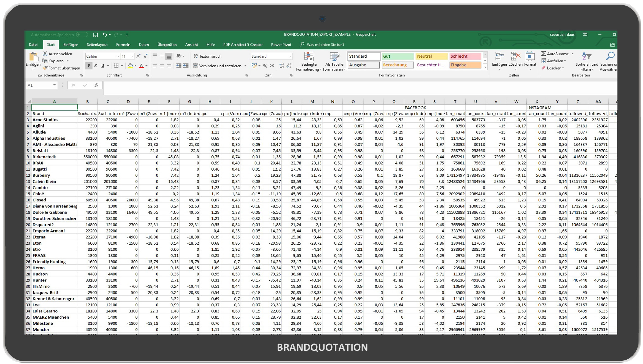Click the 'Was möchten Sie tun?' search field
This screenshot has width=643, height=364.
[x=325, y=45]
